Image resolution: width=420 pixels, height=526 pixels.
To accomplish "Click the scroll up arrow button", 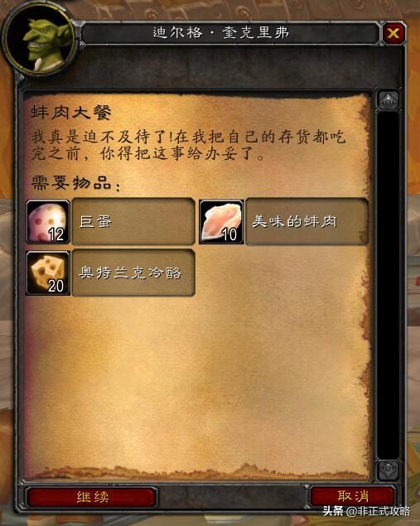I will pos(389,100).
